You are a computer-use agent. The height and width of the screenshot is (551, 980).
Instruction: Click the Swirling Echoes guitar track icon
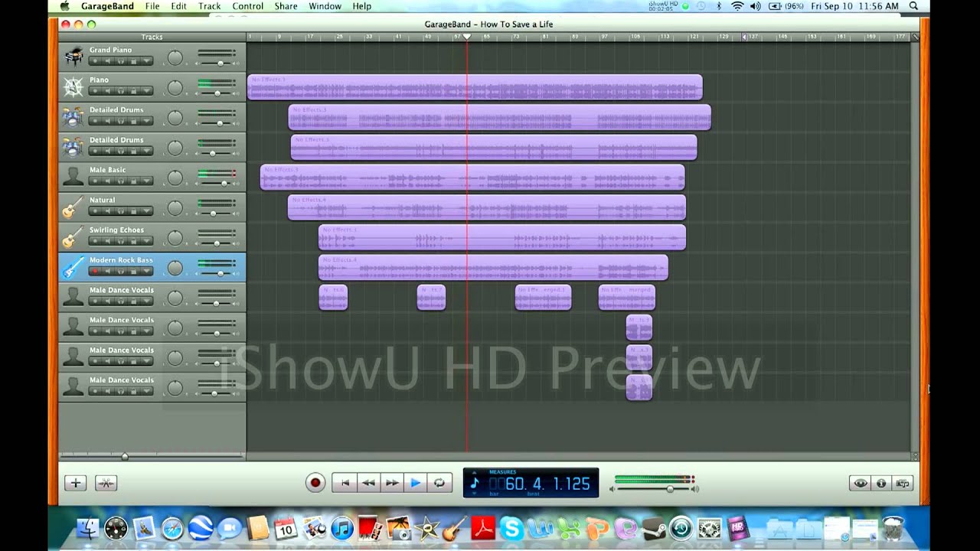pyautogui.click(x=73, y=237)
